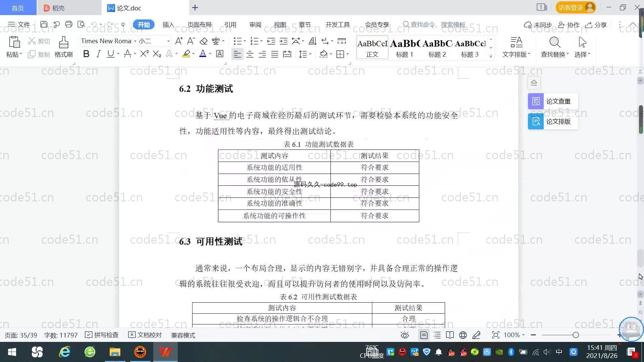Set paragraph alignment to justify
The image size is (644, 362).
275,54
